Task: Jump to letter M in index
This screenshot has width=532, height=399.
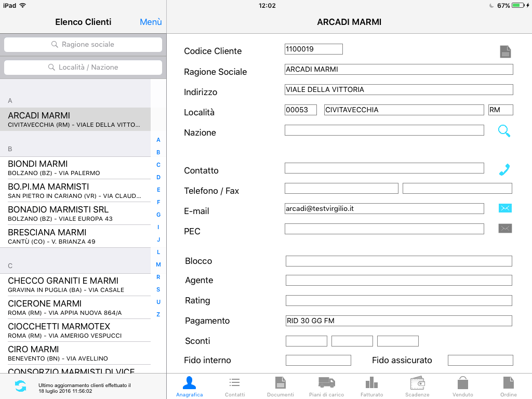Action: click(x=158, y=264)
